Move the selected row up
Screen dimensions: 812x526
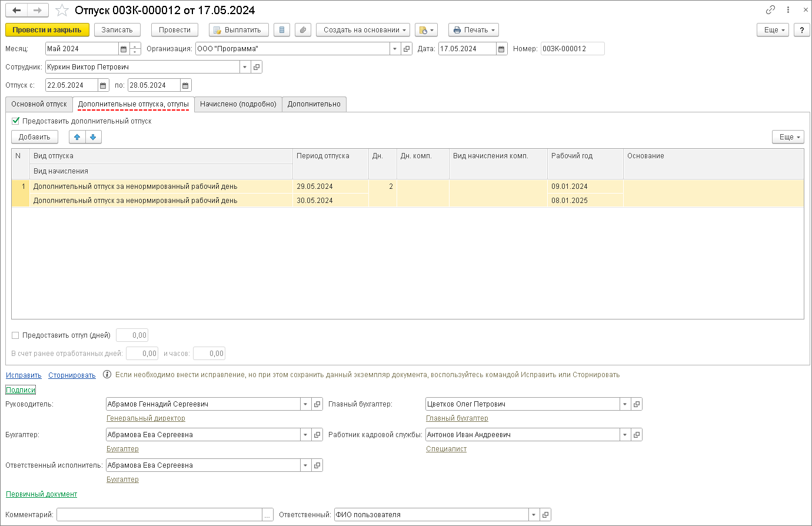point(77,137)
